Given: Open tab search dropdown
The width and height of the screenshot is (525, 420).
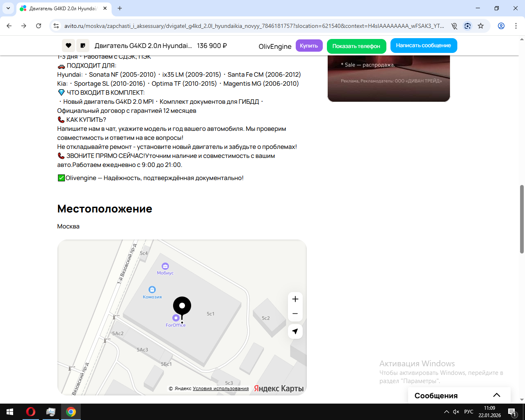Looking at the screenshot, I should tap(8, 8).
